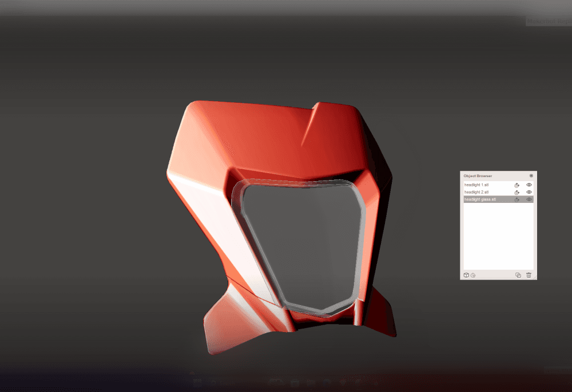The image size is (572, 392).
Task: Close the Object Browser panel
Action: pyautogui.click(x=531, y=175)
